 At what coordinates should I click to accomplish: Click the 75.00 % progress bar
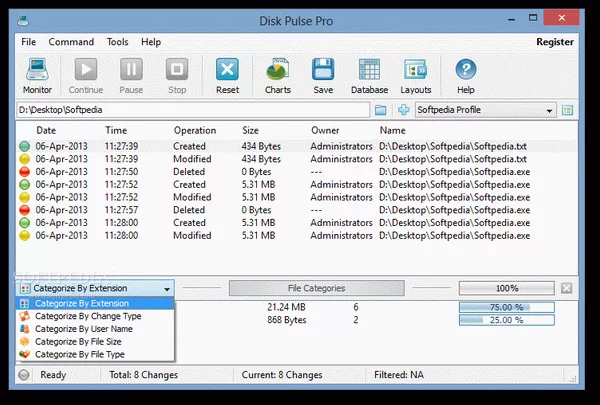507,307
